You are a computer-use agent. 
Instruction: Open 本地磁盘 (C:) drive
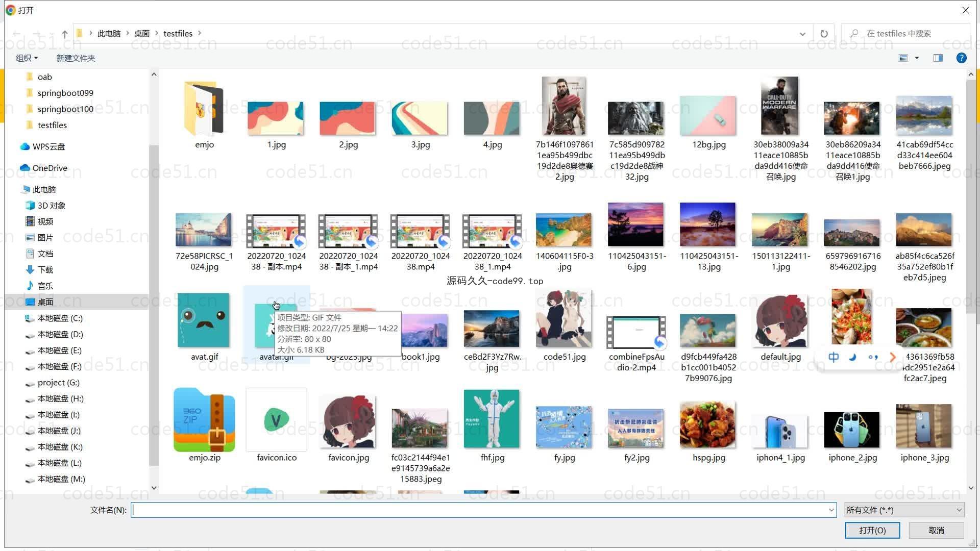tap(60, 318)
